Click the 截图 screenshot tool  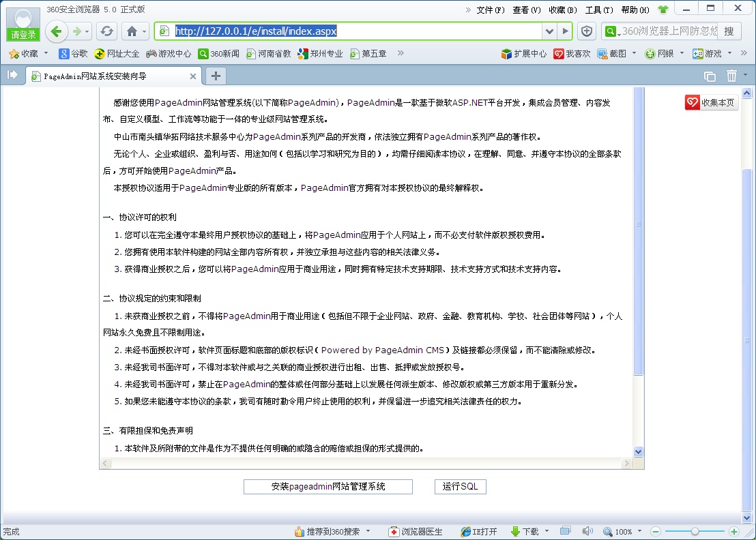tap(612, 53)
